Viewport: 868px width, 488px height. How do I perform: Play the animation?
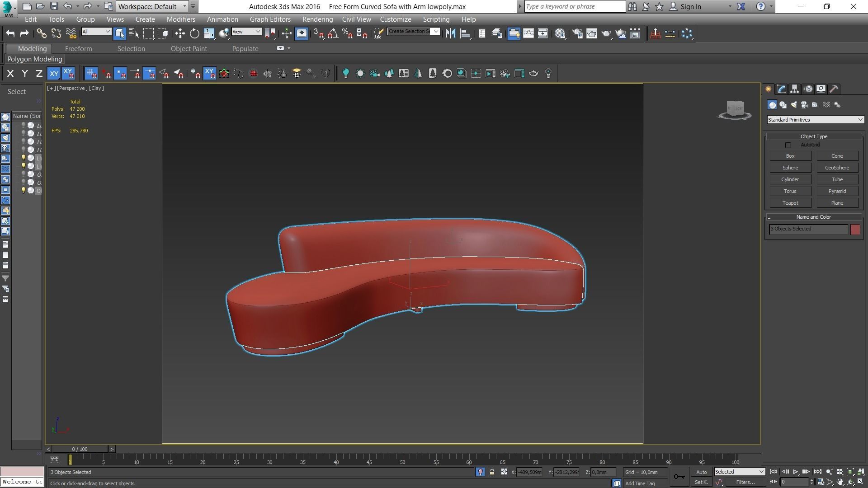[796, 472]
